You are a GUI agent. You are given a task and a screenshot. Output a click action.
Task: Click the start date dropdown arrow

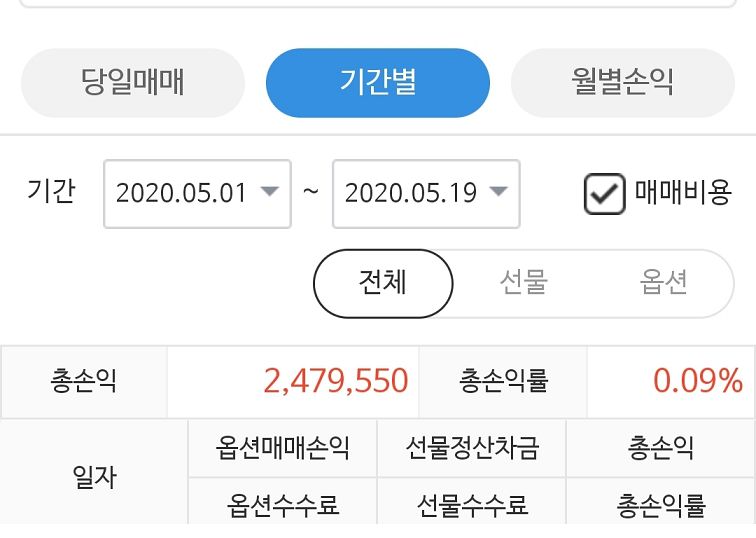pos(269,192)
